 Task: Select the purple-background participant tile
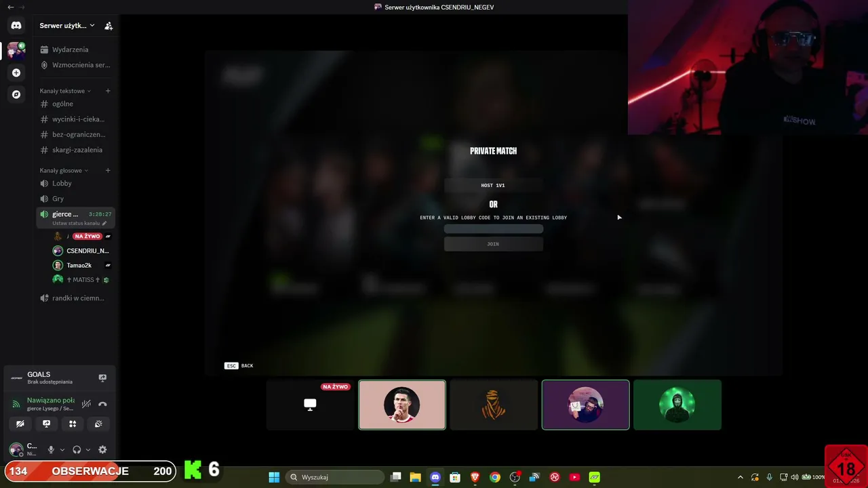[x=585, y=405]
